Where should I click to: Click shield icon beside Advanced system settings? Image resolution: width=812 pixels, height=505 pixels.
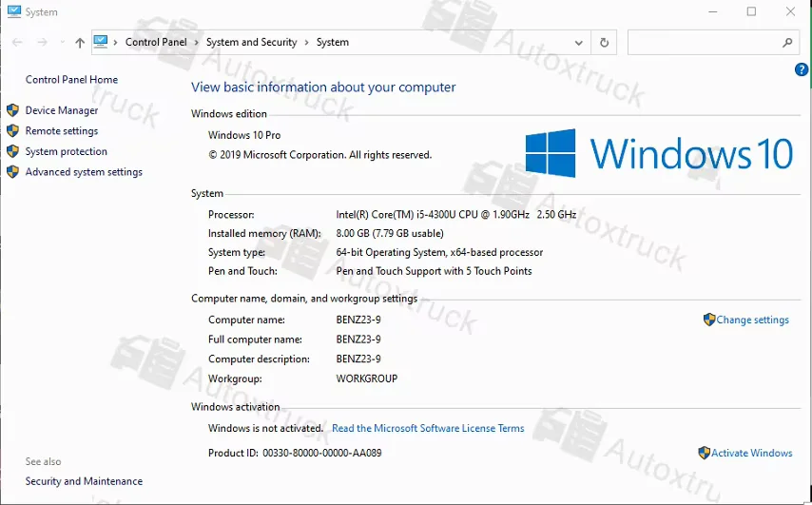tap(13, 172)
